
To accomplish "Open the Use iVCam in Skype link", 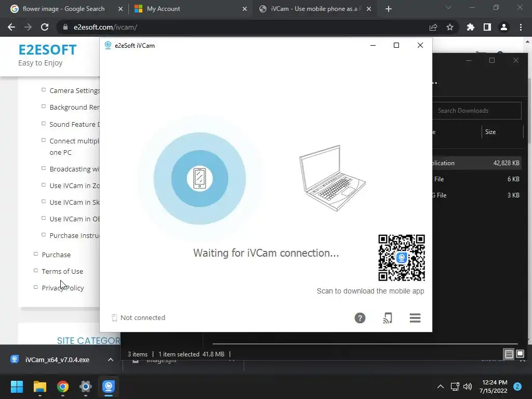I will [x=74, y=202].
